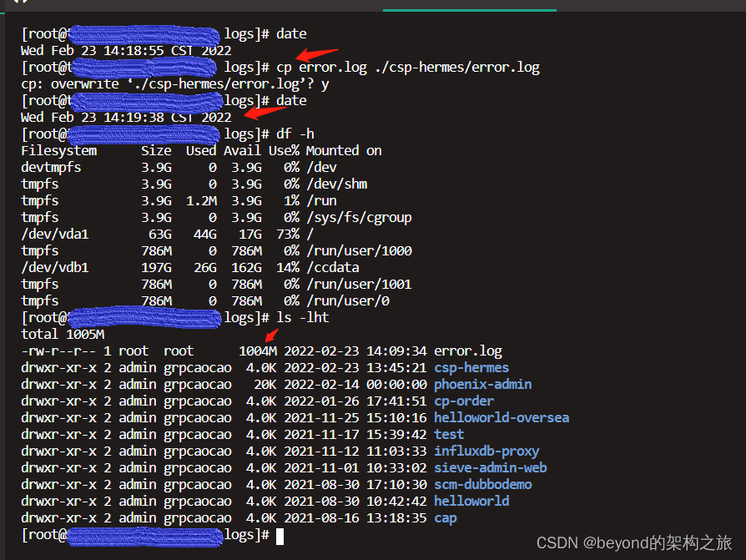746x560 pixels.
Task: Click the cap directory at list bottom
Action: pyautogui.click(x=445, y=517)
